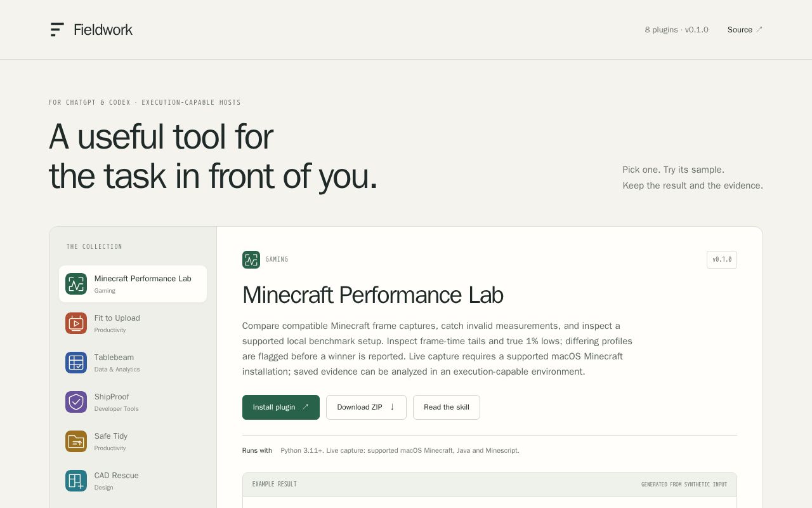This screenshot has width=812, height=508.
Task: Click the v0.1.0 version badge
Action: [x=722, y=260]
